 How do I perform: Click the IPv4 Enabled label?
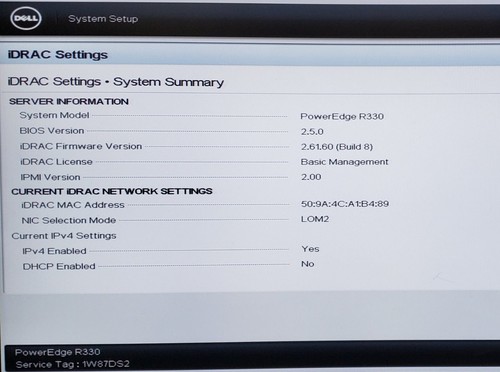pyautogui.click(x=54, y=251)
